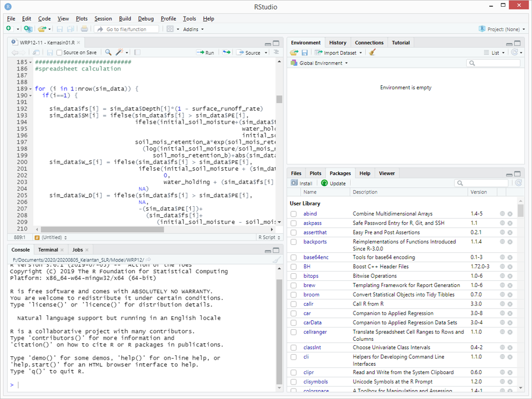Check the BH package checkbox

click(x=294, y=267)
